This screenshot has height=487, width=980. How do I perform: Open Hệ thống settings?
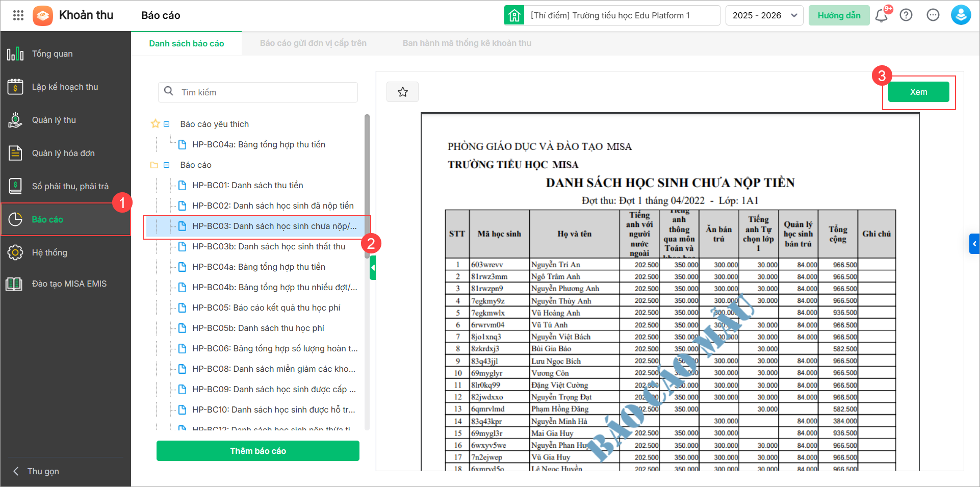(49, 252)
